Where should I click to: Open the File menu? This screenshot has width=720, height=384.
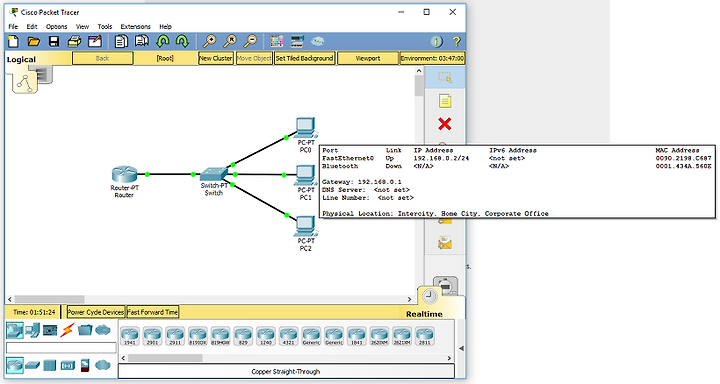point(13,27)
